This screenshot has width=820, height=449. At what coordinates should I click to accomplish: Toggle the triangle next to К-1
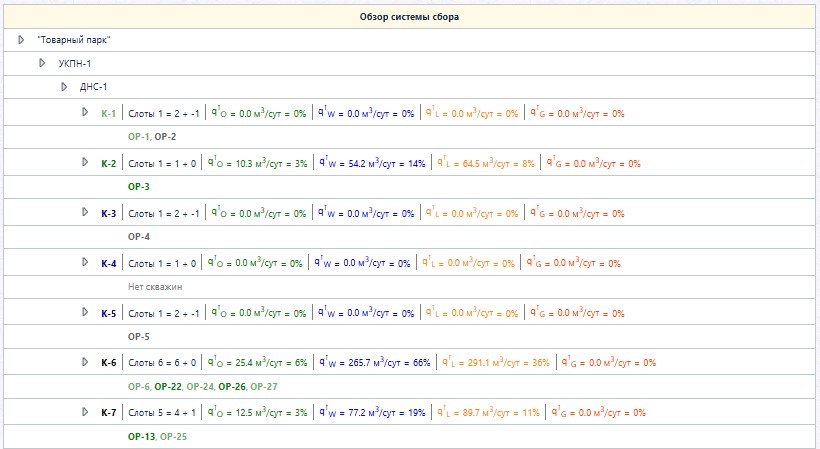point(85,112)
